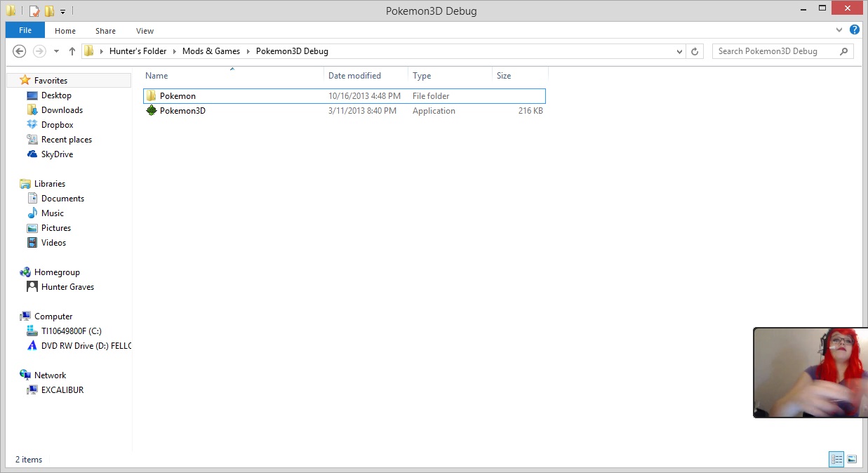The height and width of the screenshot is (473, 868).
Task: Click the Application type cell
Action: click(x=434, y=111)
